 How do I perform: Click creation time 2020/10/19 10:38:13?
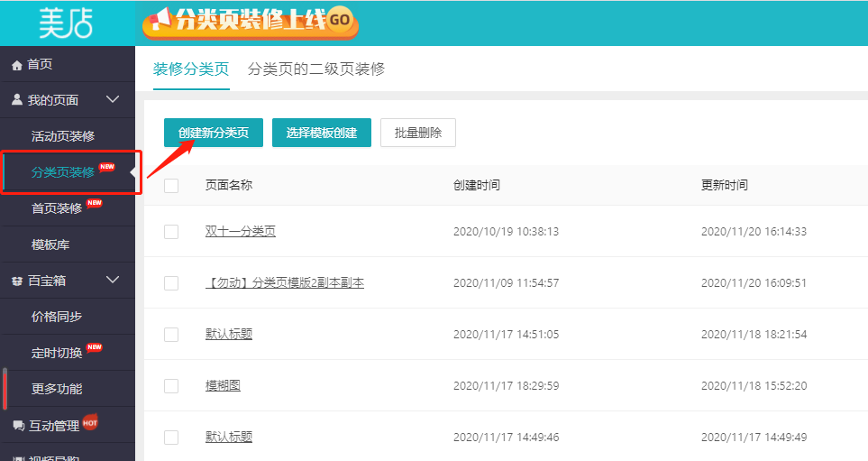pyautogui.click(x=506, y=232)
